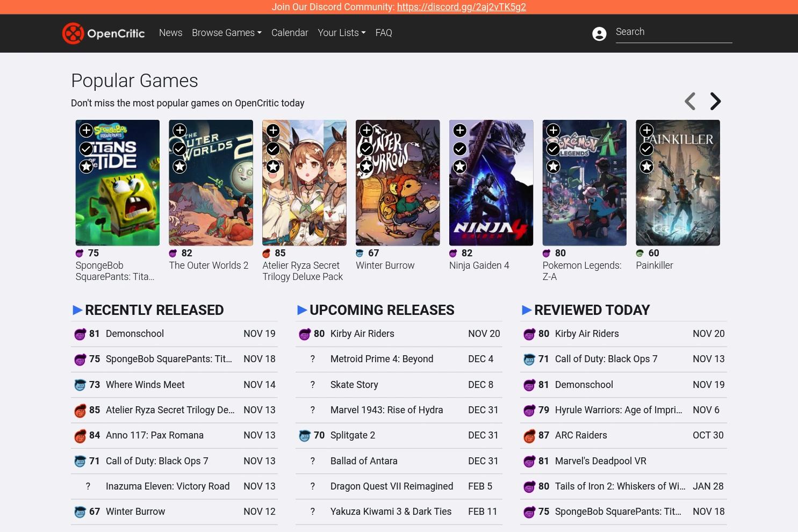This screenshot has height=532, width=798.
Task: Click the tier icon beside Where Winds Meet
Action: pyautogui.click(x=80, y=385)
